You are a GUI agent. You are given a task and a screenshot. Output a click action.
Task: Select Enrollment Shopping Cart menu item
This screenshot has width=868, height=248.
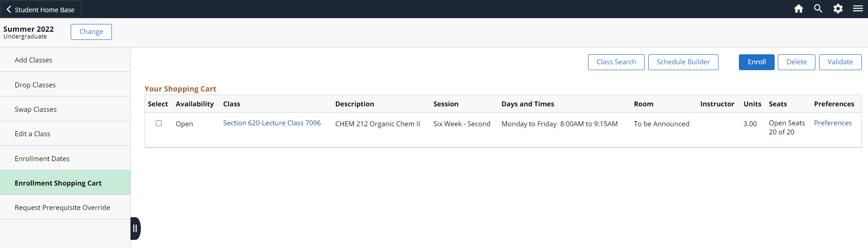[58, 183]
